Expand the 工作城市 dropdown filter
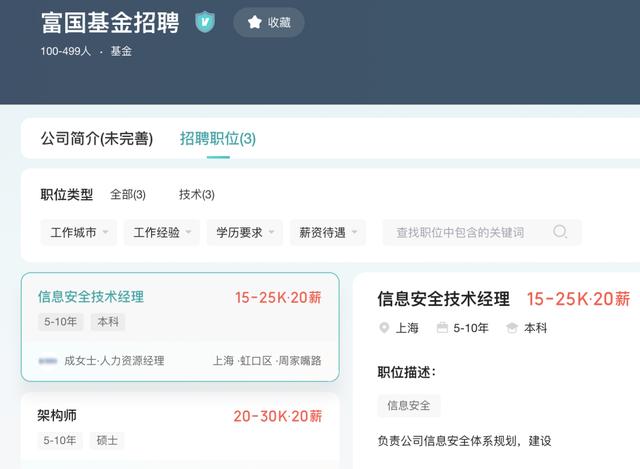This screenshot has width=640, height=469. [x=78, y=232]
